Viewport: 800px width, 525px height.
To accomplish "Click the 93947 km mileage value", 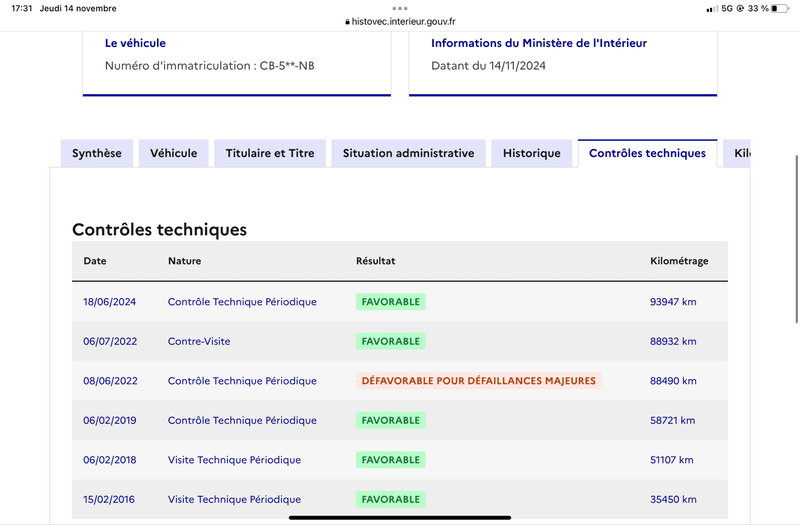I will [x=673, y=302].
